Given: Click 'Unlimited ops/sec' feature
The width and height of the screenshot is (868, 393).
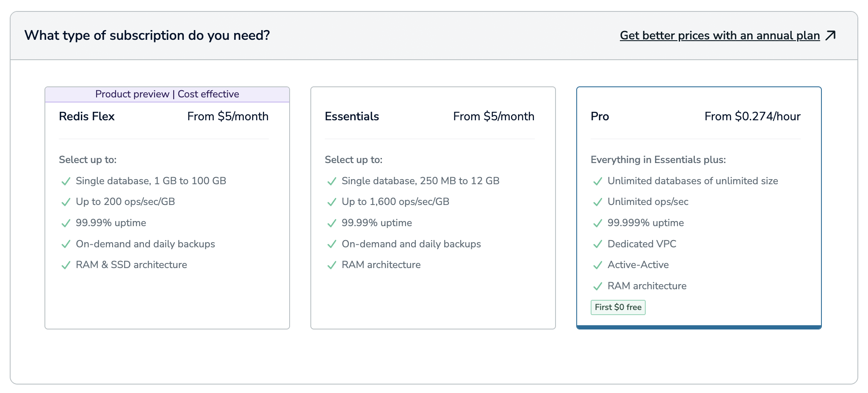Looking at the screenshot, I should pos(648,202).
